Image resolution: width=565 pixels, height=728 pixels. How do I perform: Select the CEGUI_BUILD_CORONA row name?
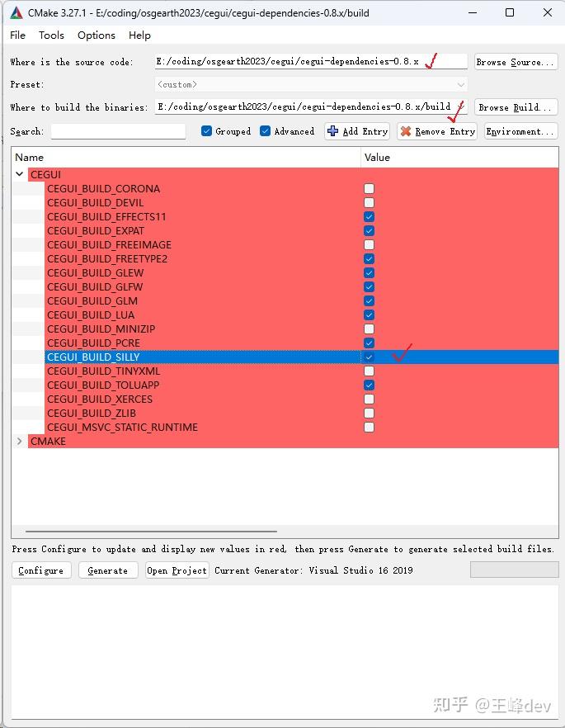point(103,188)
